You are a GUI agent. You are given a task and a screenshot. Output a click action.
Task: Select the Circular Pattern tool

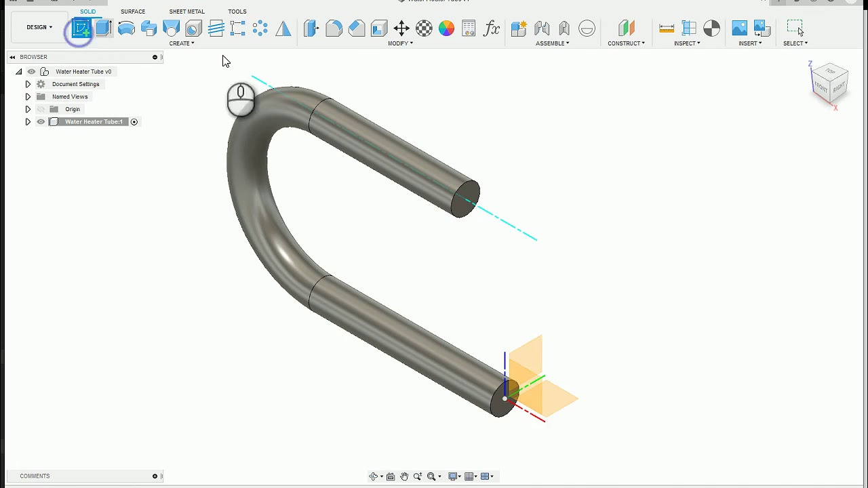(x=260, y=28)
